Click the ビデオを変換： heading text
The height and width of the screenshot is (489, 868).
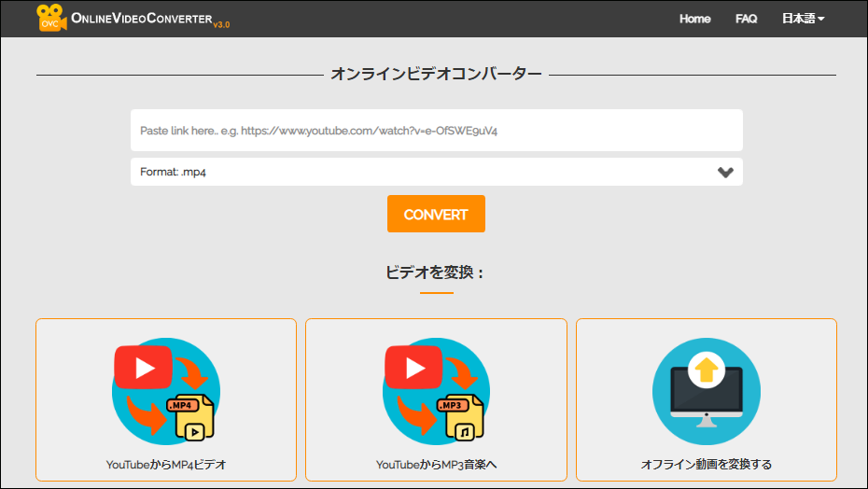point(435,272)
